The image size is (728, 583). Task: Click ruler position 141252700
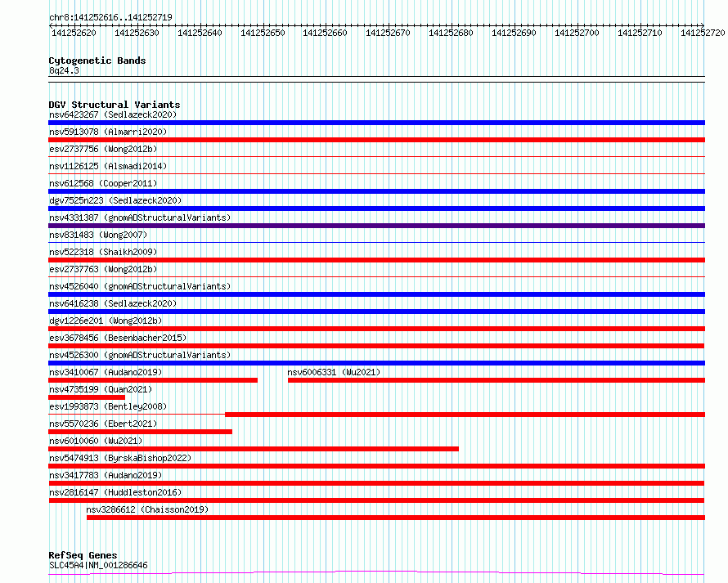577,33
